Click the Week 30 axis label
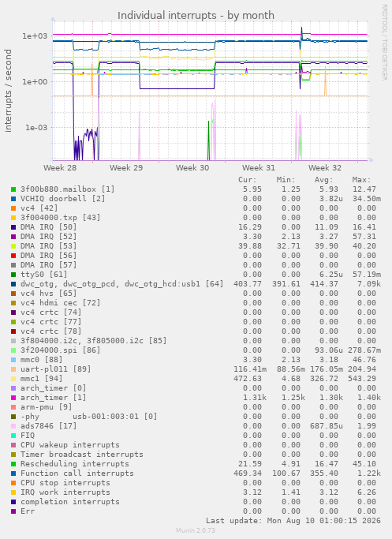 (192, 168)
